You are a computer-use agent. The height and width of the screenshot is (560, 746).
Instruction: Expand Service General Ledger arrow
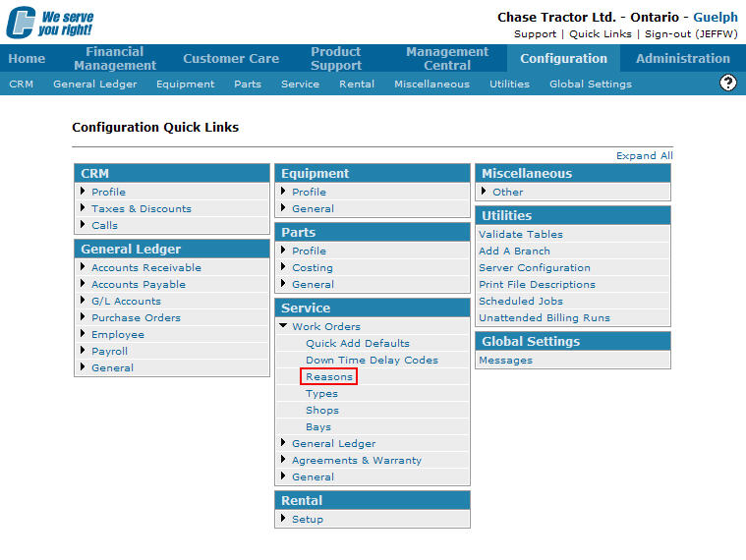[283, 442]
